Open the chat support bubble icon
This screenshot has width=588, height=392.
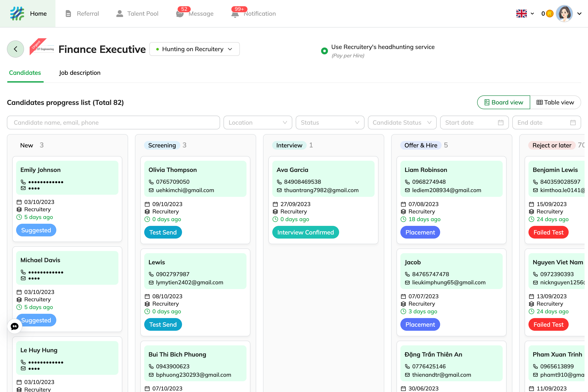(15, 326)
